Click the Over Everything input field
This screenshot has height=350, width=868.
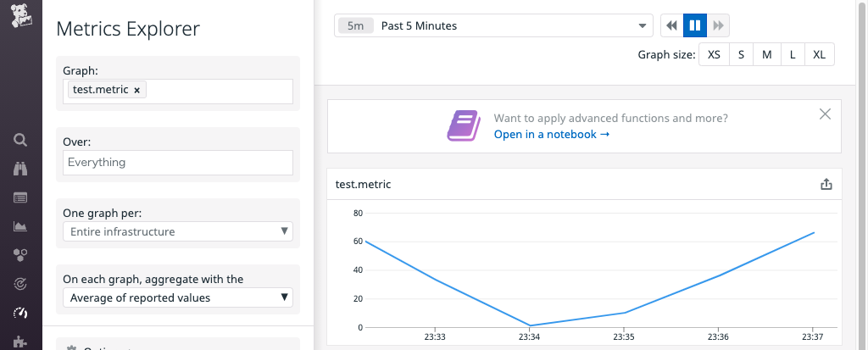click(x=178, y=163)
